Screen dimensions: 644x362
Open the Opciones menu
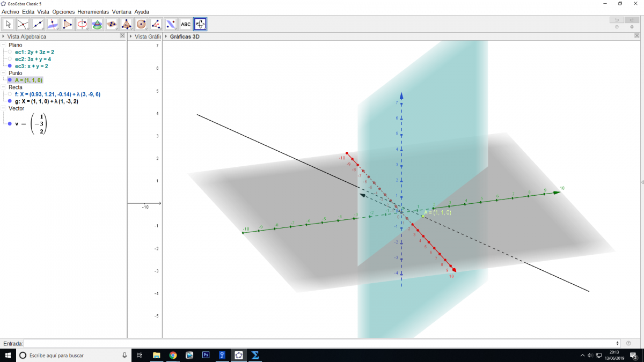(x=63, y=11)
